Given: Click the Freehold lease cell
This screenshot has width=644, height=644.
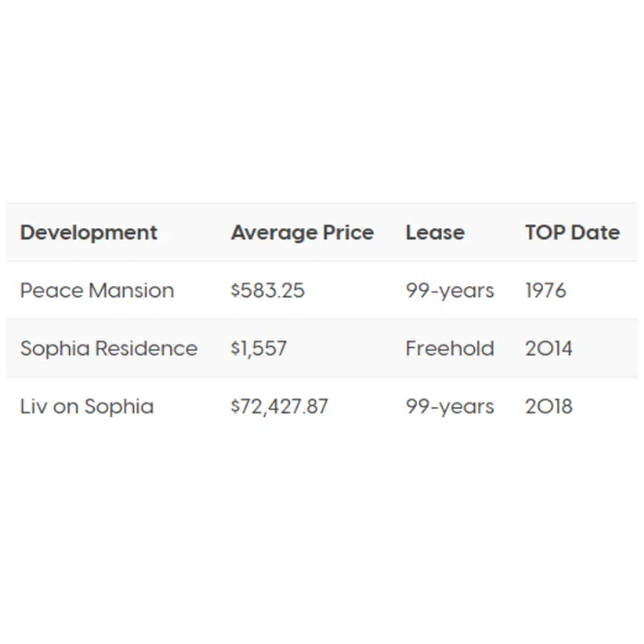Looking at the screenshot, I should [449, 349].
